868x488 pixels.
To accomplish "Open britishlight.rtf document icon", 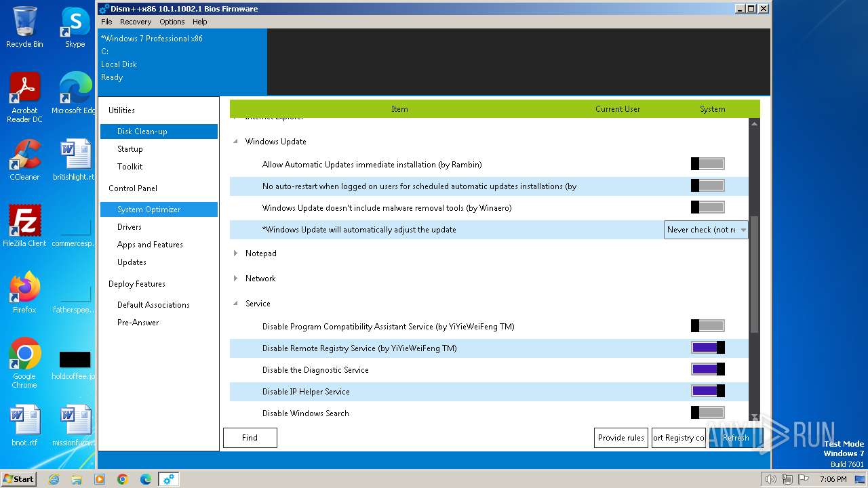I will pyautogui.click(x=75, y=160).
